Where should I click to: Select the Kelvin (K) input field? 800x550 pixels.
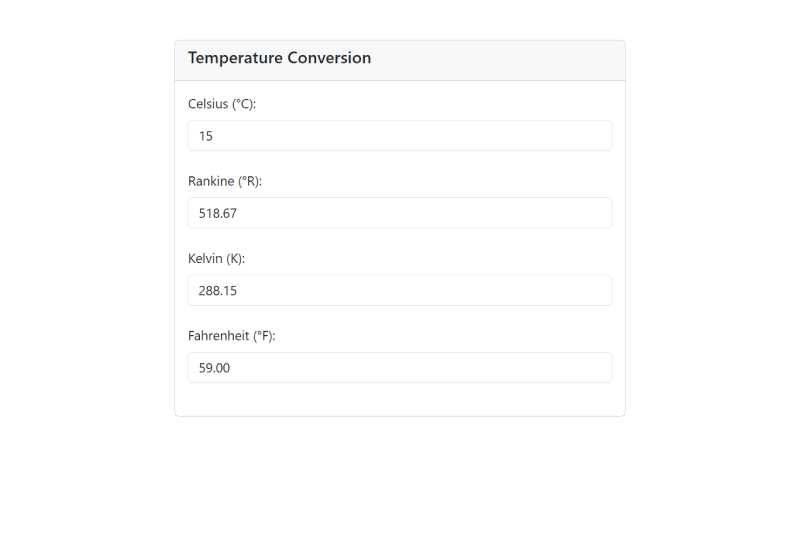point(400,290)
